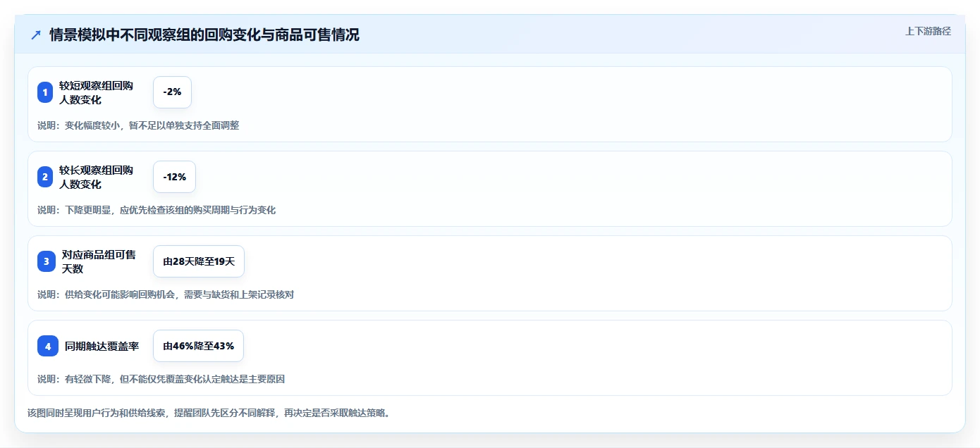Click the arrow icon beside the title

[x=36, y=35]
